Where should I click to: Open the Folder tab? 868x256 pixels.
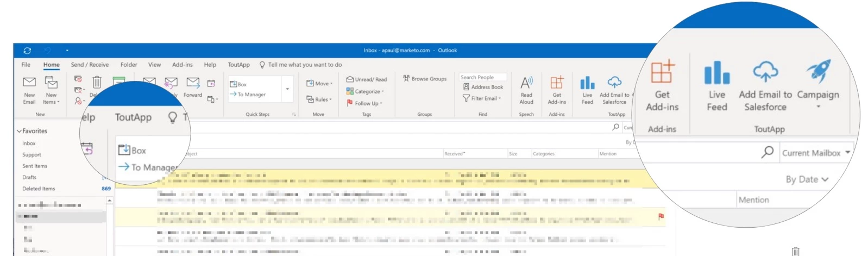(x=129, y=65)
